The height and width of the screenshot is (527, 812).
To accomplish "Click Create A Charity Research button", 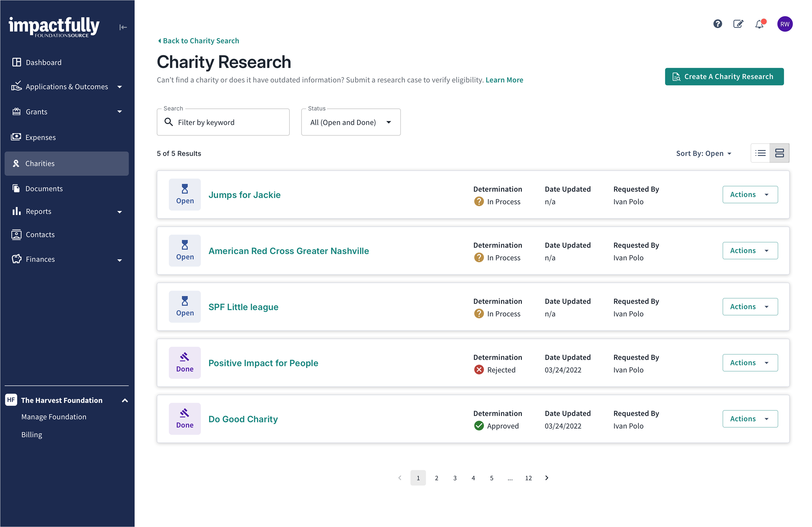I will point(724,76).
